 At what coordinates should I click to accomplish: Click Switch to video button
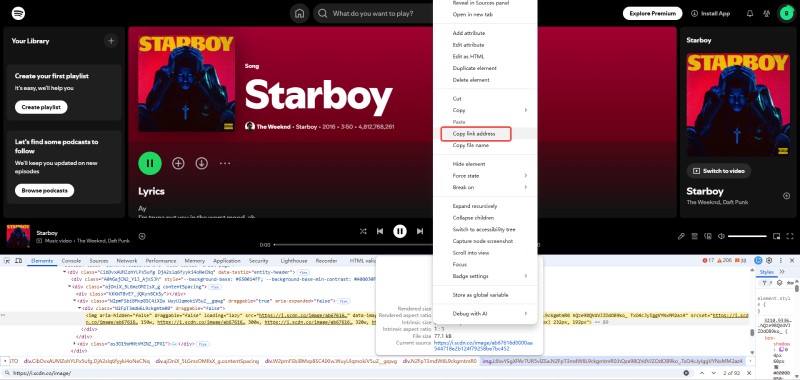718,171
